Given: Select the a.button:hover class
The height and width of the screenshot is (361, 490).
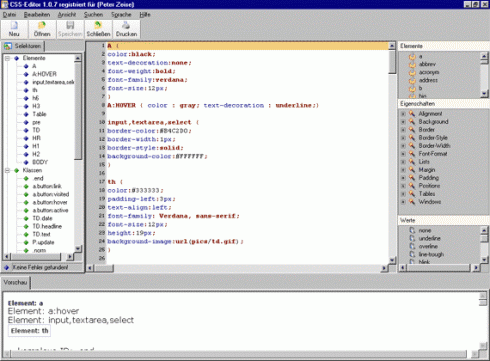Looking at the screenshot, I should coord(50,202).
